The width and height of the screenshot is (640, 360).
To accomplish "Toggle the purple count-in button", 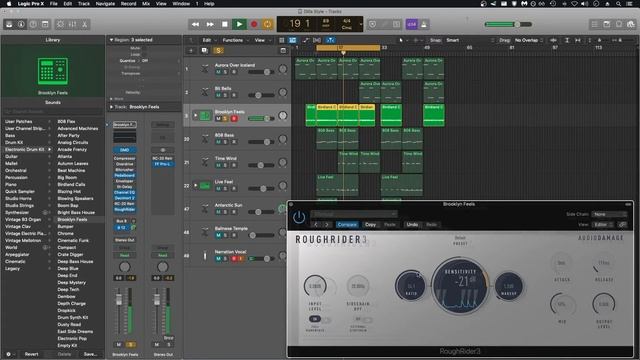I will pos(412,24).
